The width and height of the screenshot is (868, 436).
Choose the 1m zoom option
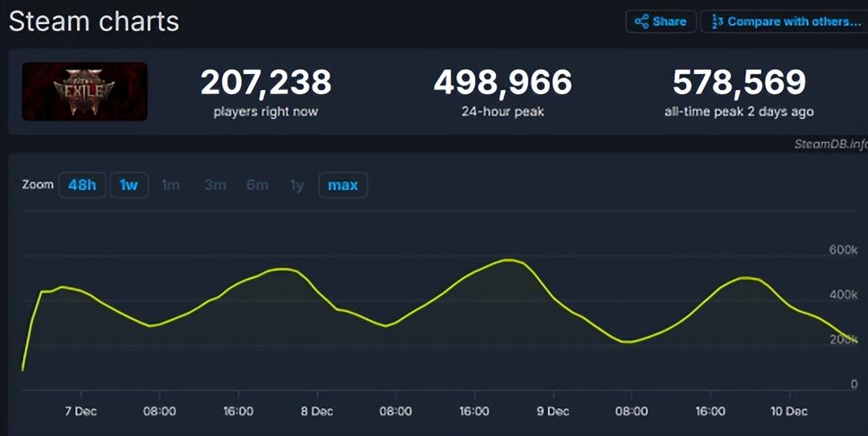[170, 185]
